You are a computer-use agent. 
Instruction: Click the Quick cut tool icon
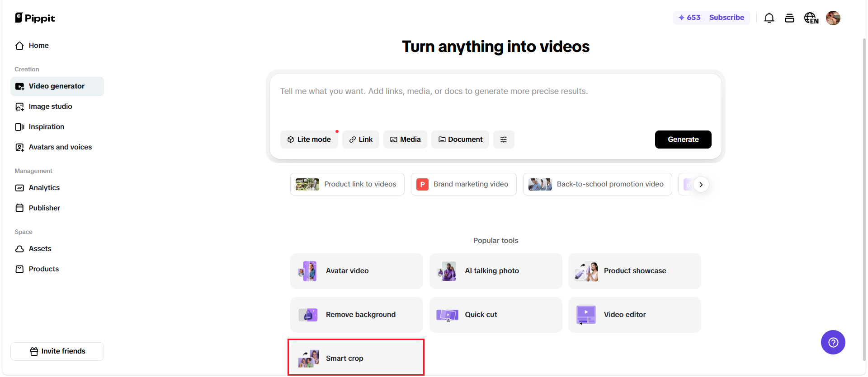447,315
